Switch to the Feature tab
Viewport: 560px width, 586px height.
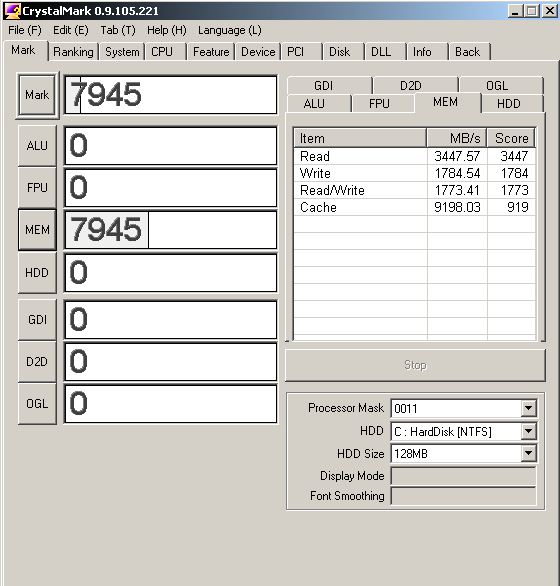pyautogui.click(x=211, y=52)
